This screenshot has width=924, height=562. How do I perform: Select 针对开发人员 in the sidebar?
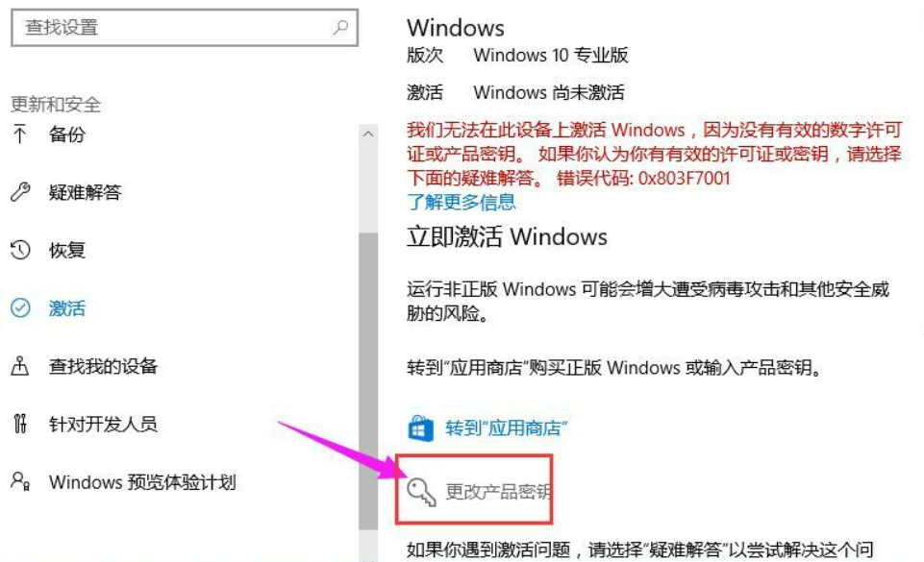pyautogui.click(x=103, y=423)
